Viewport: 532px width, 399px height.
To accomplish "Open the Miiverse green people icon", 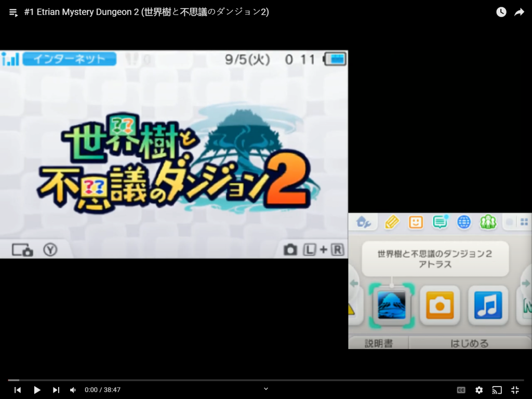I will (488, 222).
